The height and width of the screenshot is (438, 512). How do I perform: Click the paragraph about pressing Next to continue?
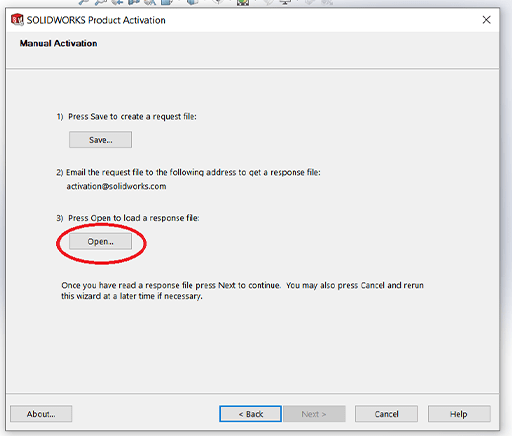[242, 291]
